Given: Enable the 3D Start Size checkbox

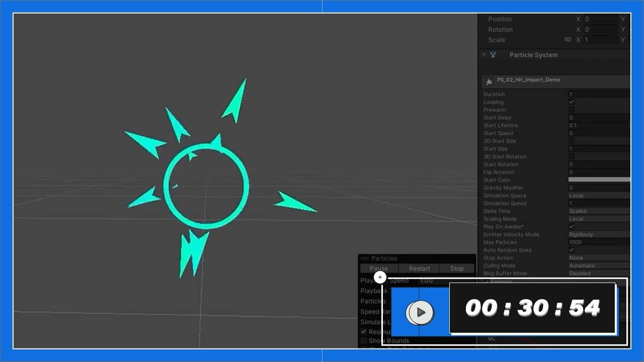Looking at the screenshot, I should click(x=572, y=141).
